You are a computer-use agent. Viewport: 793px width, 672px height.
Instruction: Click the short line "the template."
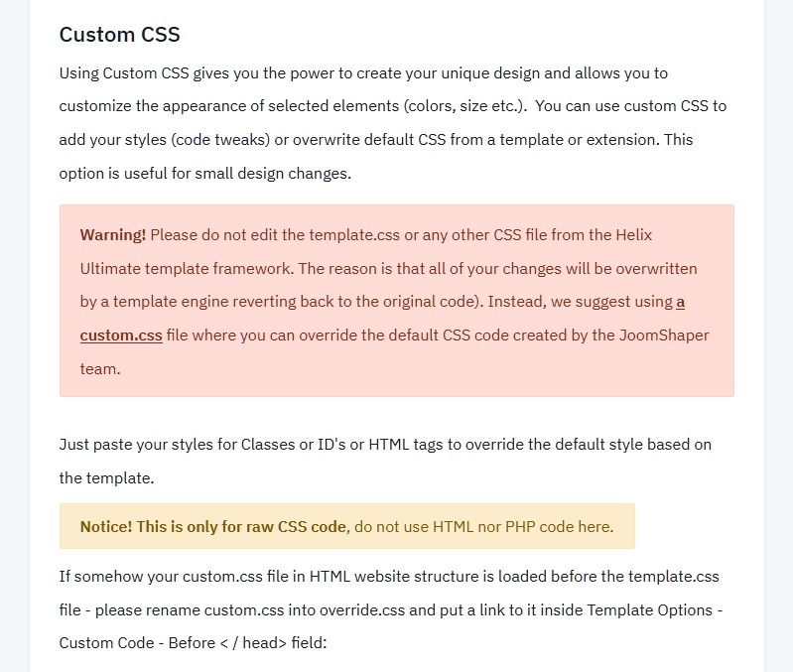(106, 477)
